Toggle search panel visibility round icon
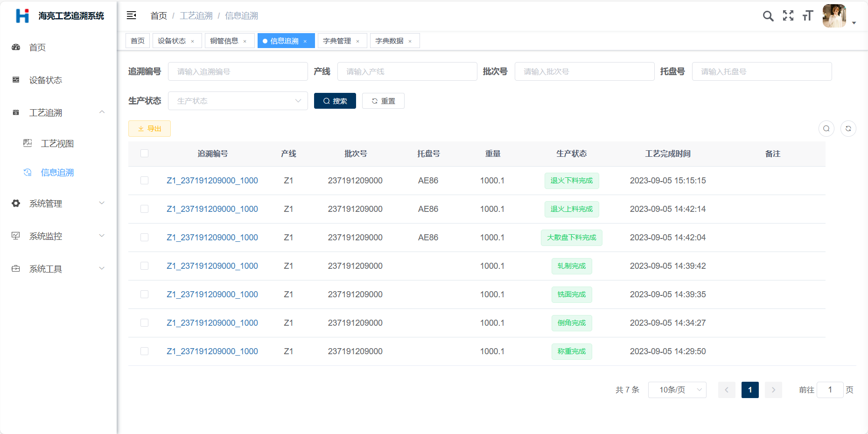868x434 pixels. click(826, 128)
